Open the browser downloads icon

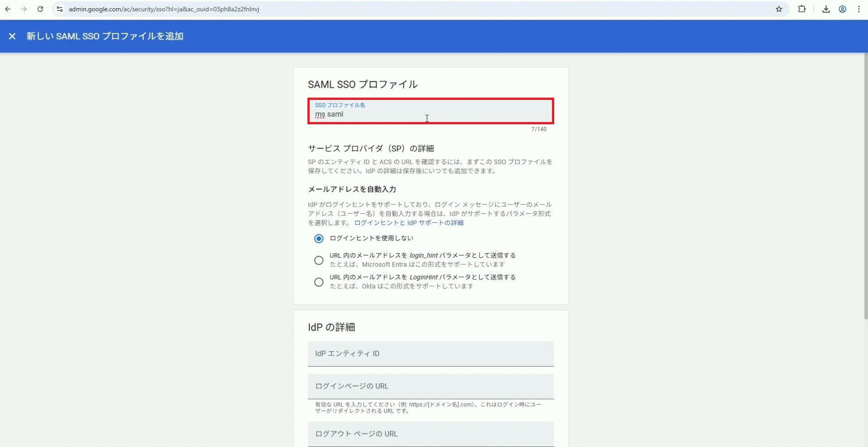tap(826, 9)
